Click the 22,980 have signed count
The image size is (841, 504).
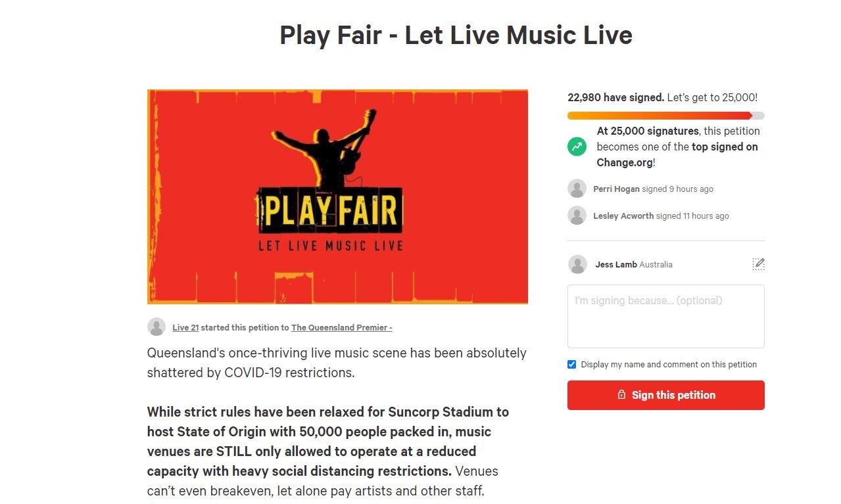click(615, 97)
